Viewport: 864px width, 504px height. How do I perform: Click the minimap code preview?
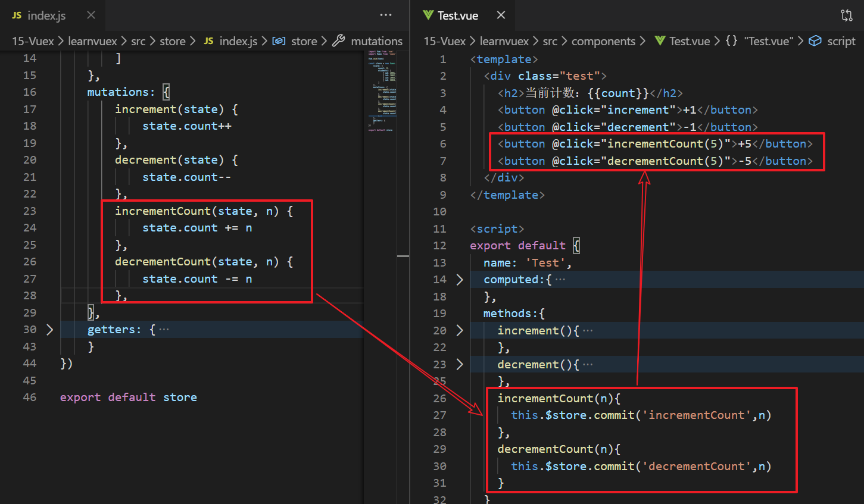point(382,89)
